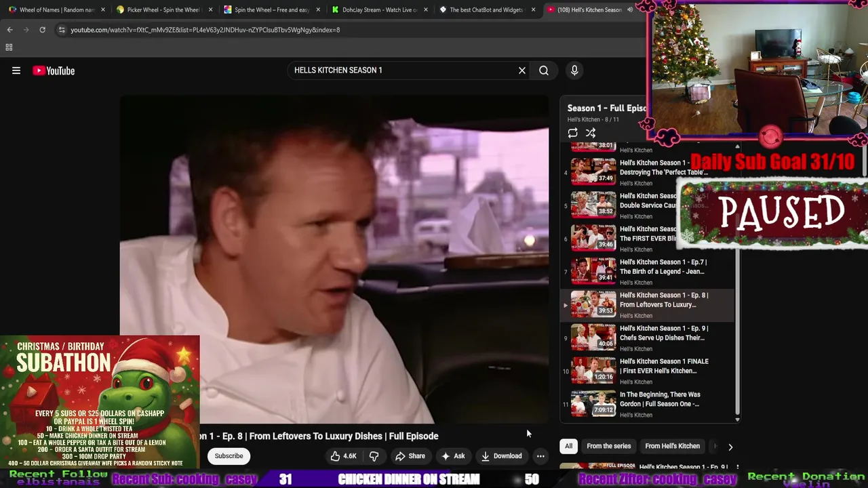This screenshot has height=488, width=868.
Task: Go to the YouTube home logo
Action: click(x=54, y=70)
